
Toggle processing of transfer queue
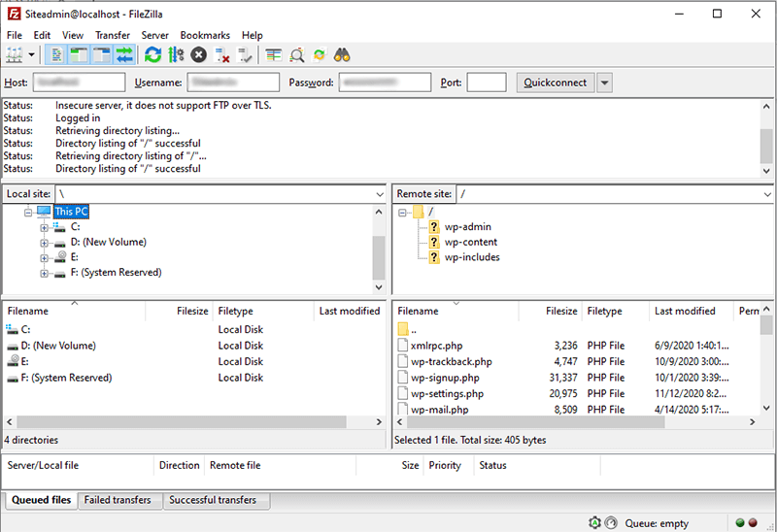coord(176,55)
